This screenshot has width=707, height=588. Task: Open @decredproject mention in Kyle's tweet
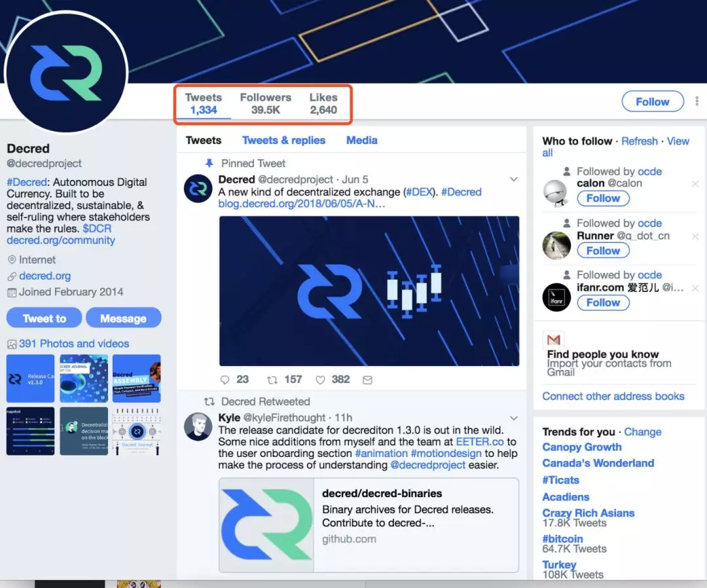pyautogui.click(x=427, y=466)
